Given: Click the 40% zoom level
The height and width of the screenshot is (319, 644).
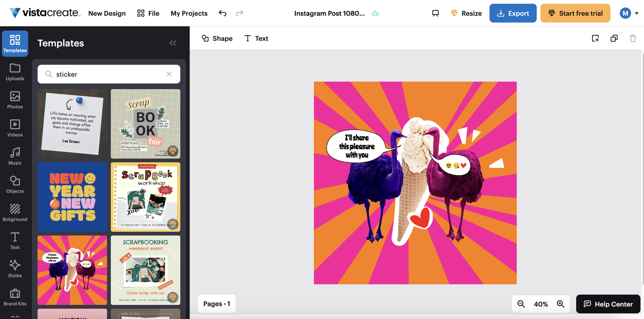Looking at the screenshot, I should click(x=541, y=304).
